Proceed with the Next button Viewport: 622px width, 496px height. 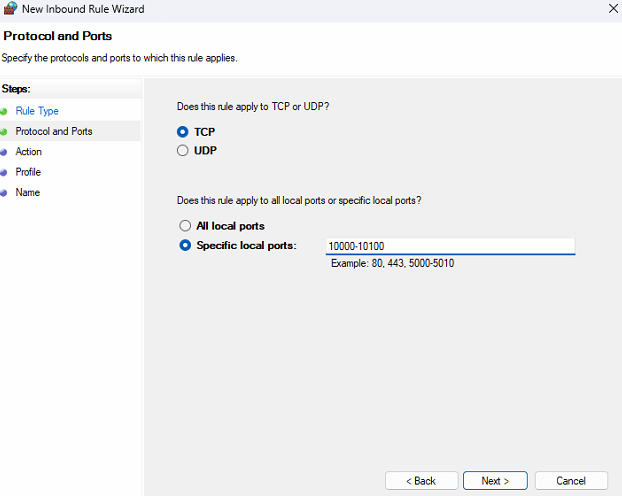[x=495, y=481]
